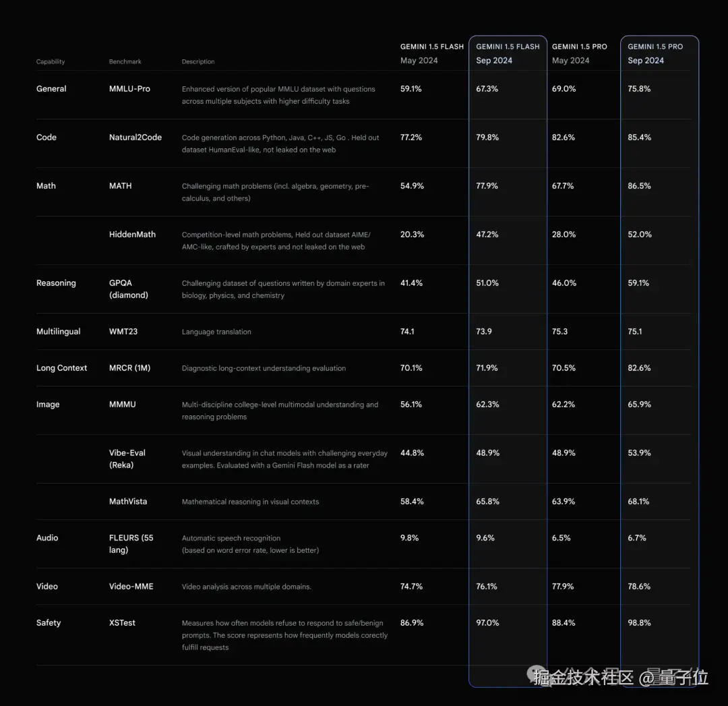Click the 'MRCR (1M)' benchmark name
The image size is (728, 706).
[129, 368]
